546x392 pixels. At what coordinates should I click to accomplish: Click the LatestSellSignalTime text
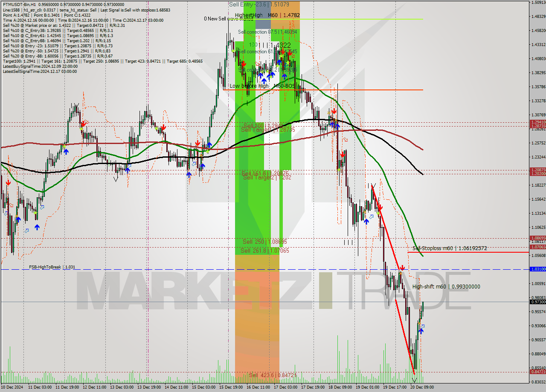coord(40,71)
